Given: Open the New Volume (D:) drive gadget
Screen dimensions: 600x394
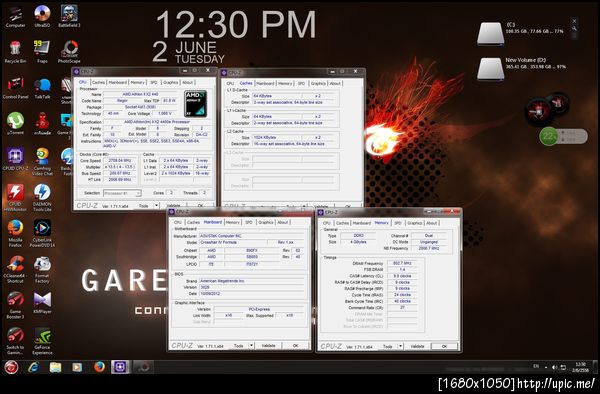Looking at the screenshot, I should point(490,69).
